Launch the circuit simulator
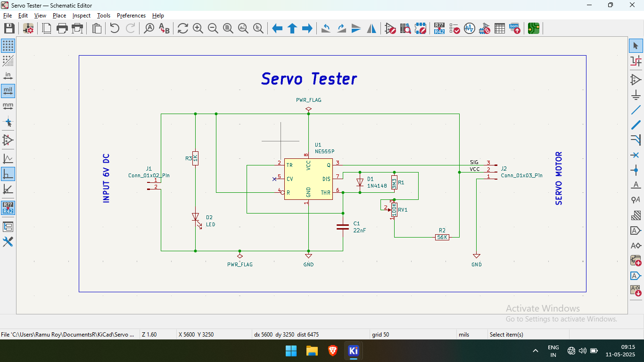 tap(470, 28)
